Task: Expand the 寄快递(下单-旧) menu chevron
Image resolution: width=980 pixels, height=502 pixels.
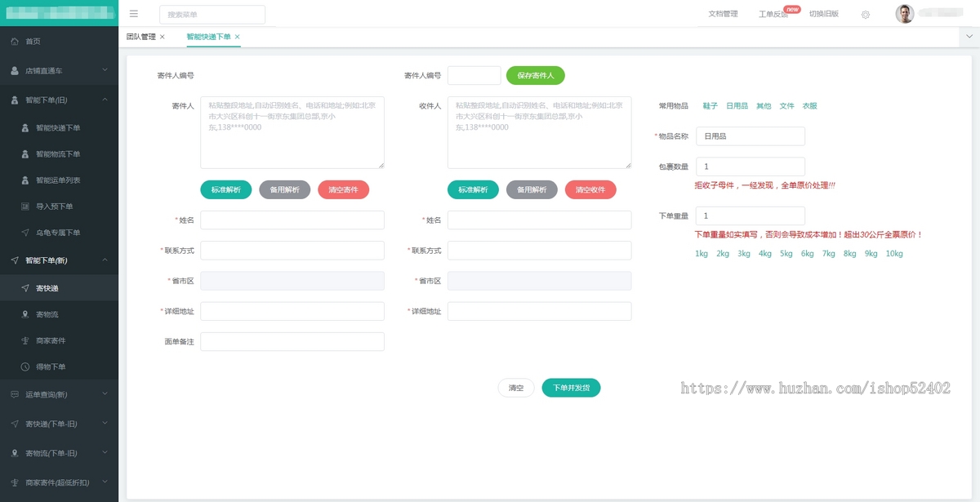Action: coord(105,424)
